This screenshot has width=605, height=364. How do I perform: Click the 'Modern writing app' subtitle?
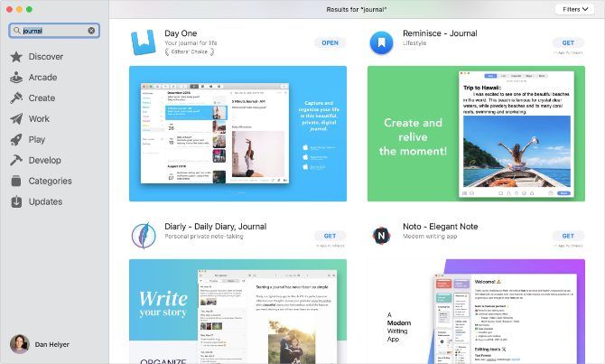click(430, 237)
